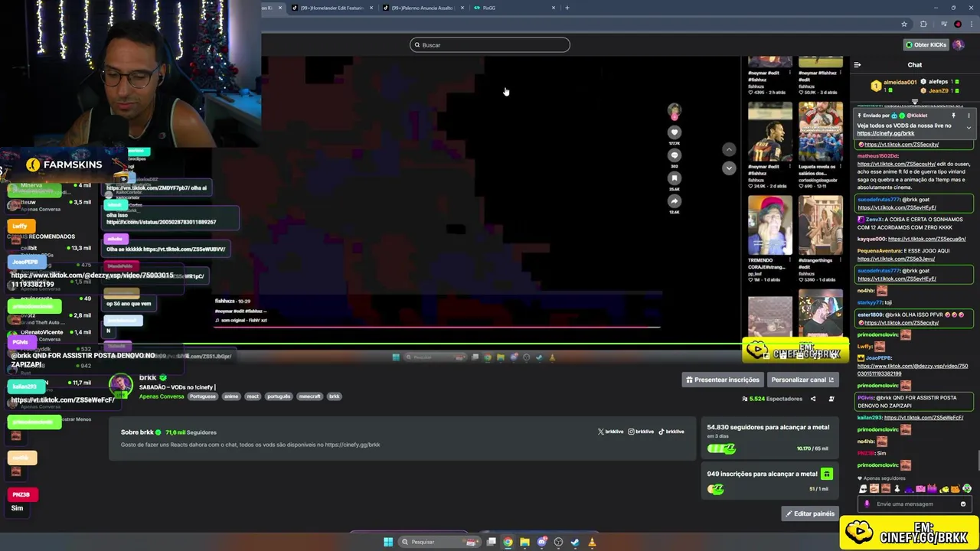This screenshot has height=551, width=980.
Task: Like the TikTok video with the heart icon
Action: pyautogui.click(x=675, y=132)
